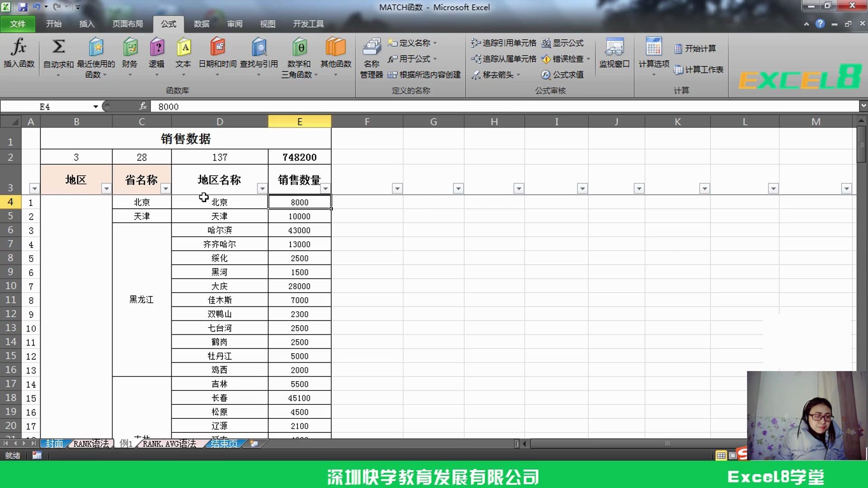Screen dimensions: 868x488
Task: Select Normal view in status bar
Action: 721,455
